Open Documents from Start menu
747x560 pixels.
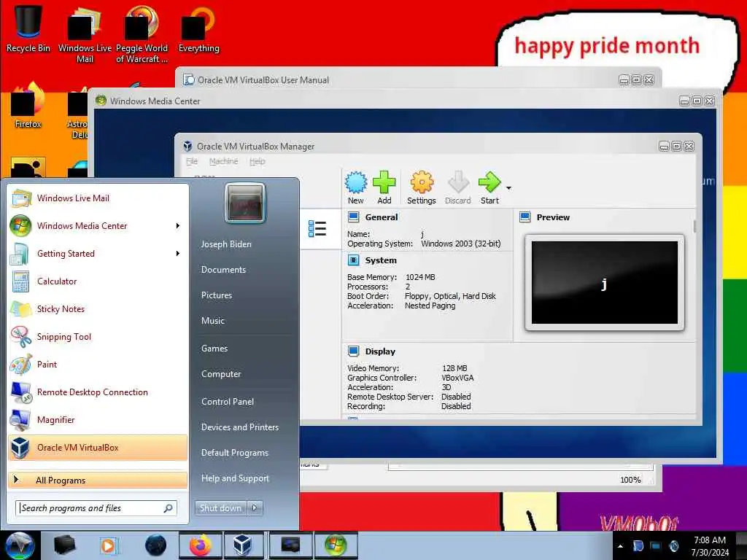click(223, 270)
